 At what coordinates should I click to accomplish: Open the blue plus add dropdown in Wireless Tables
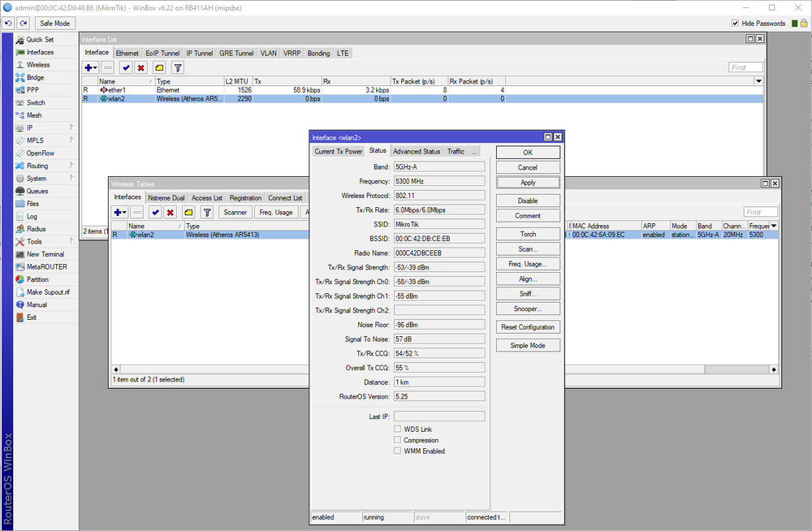point(120,213)
